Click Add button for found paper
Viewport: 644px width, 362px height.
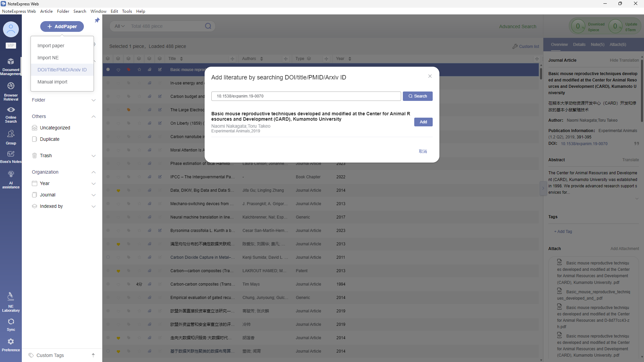pyautogui.click(x=423, y=122)
